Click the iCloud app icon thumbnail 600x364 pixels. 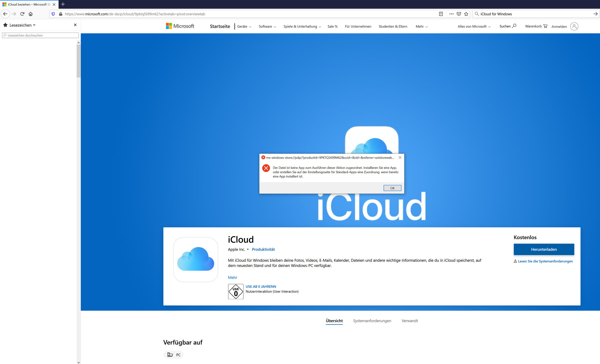pyautogui.click(x=196, y=259)
